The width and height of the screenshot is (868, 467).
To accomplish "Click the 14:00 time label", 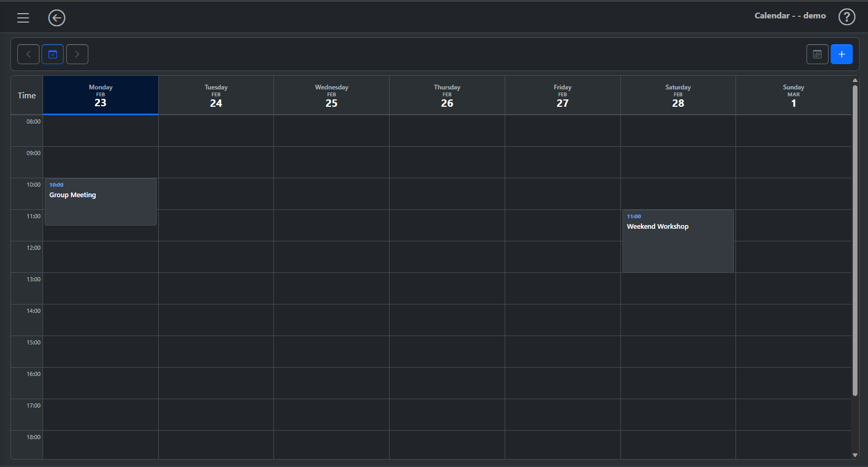I will pyautogui.click(x=34, y=311).
